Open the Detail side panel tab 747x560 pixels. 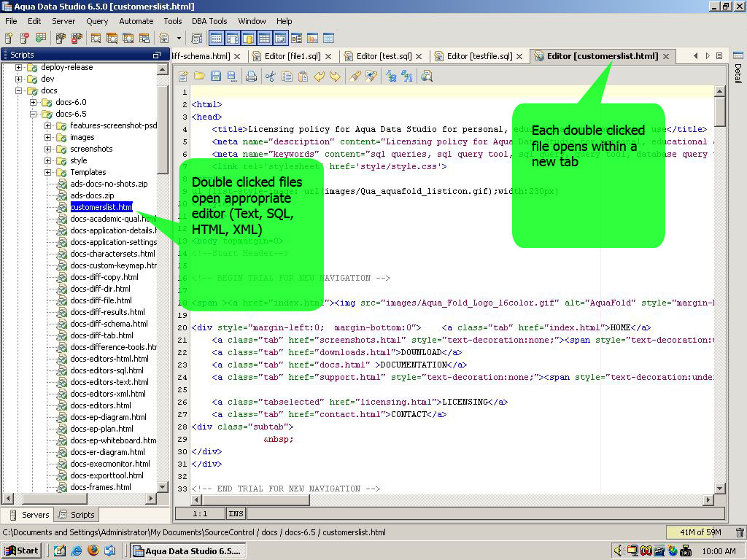[x=738, y=68]
